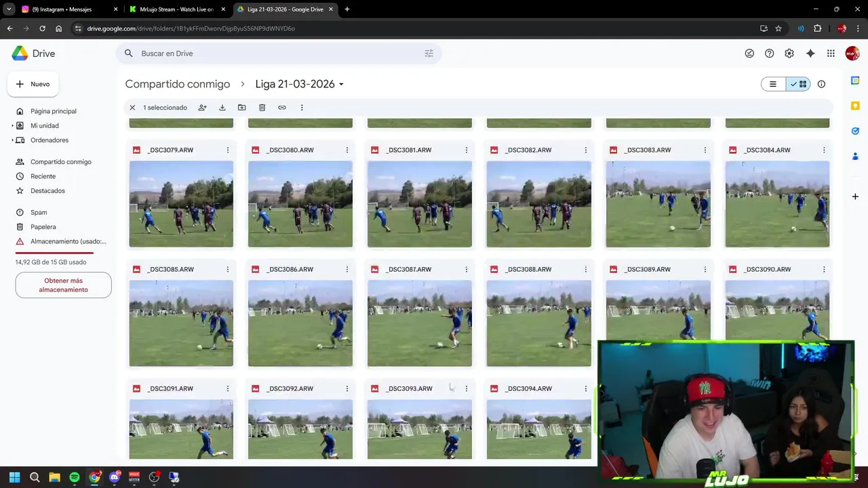
Task: Open options menu for _DSC3079.ARW
Action: pyautogui.click(x=228, y=150)
